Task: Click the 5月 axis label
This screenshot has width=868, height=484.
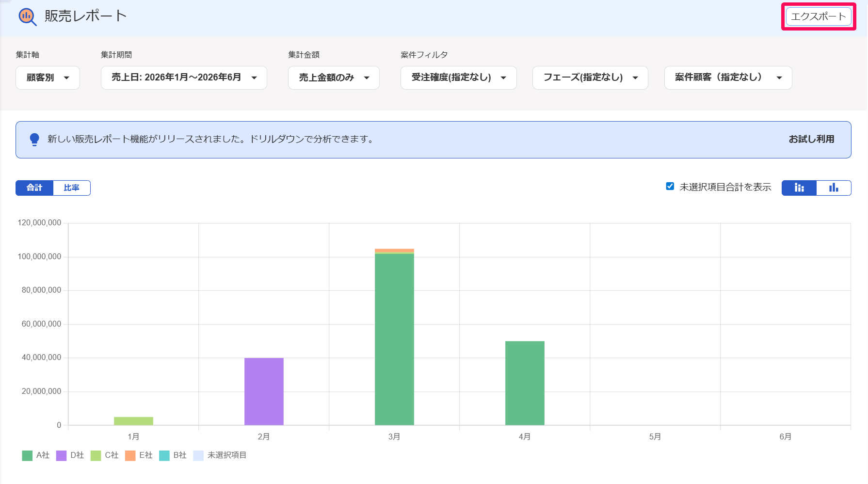Action: (655, 437)
